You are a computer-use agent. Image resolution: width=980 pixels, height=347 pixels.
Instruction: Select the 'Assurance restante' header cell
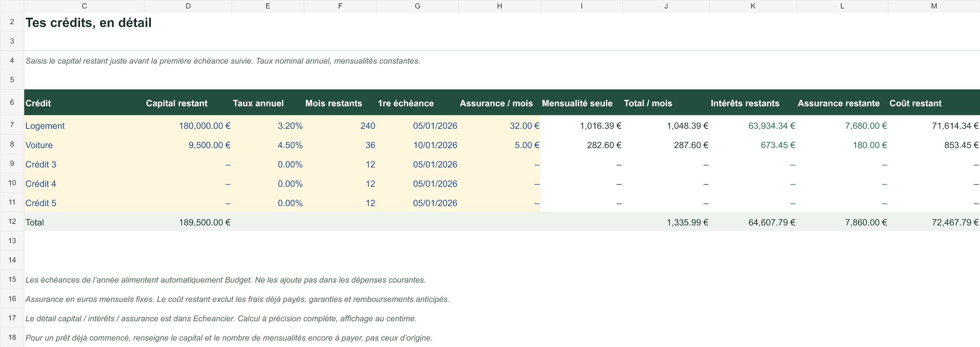(842, 103)
